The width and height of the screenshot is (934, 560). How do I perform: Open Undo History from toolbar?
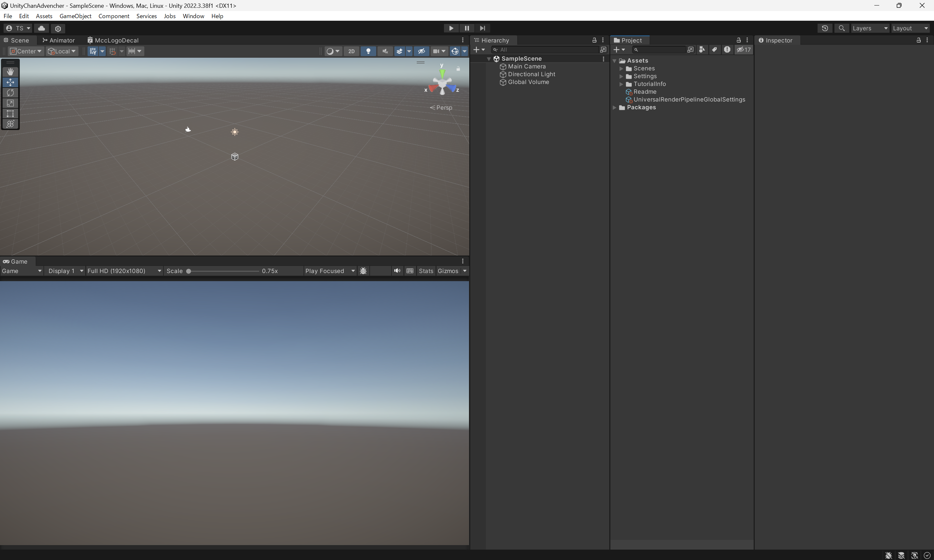825,28
